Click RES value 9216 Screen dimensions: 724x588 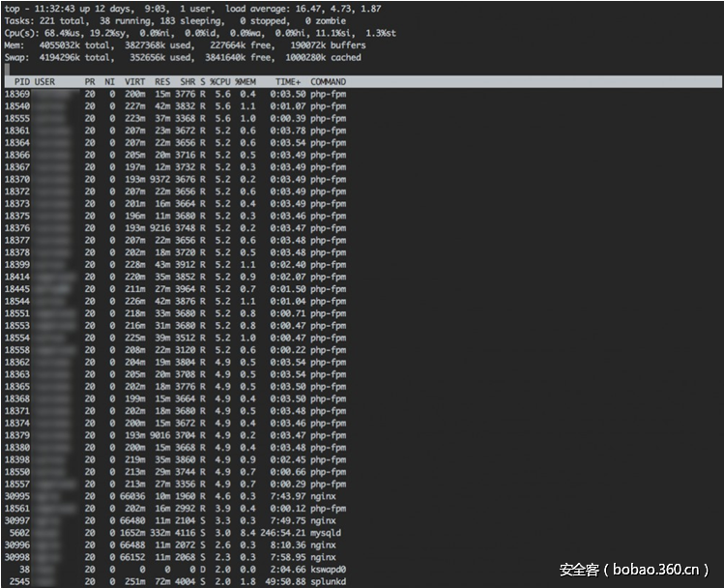pos(159,228)
